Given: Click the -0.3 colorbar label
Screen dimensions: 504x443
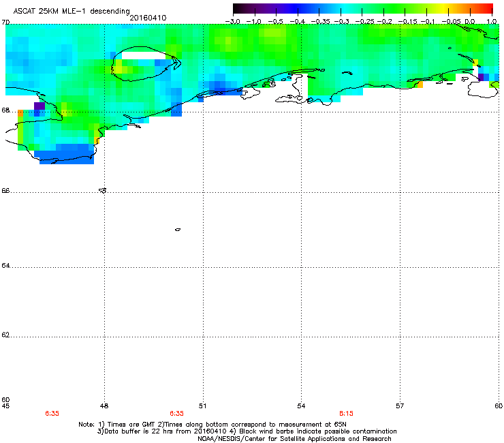Looking at the screenshot, I should click(341, 22).
